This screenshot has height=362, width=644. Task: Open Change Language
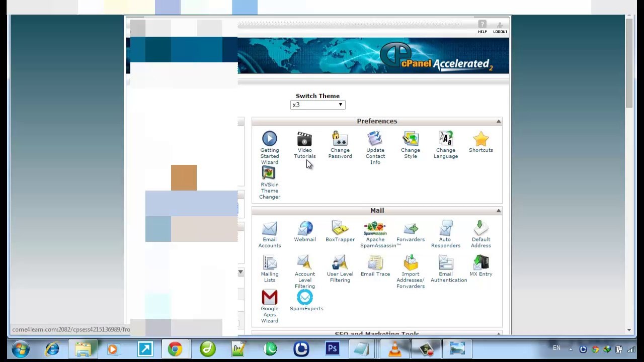click(445, 145)
